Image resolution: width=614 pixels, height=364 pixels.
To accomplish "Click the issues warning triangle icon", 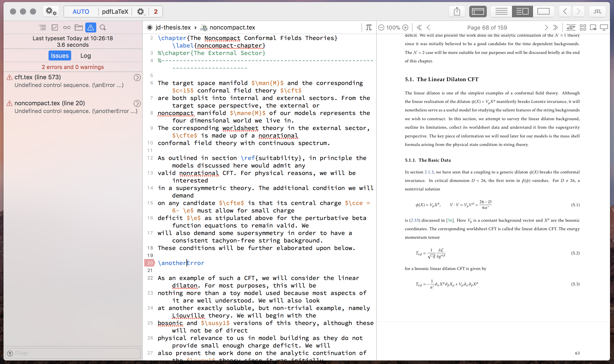I will coord(90,27).
